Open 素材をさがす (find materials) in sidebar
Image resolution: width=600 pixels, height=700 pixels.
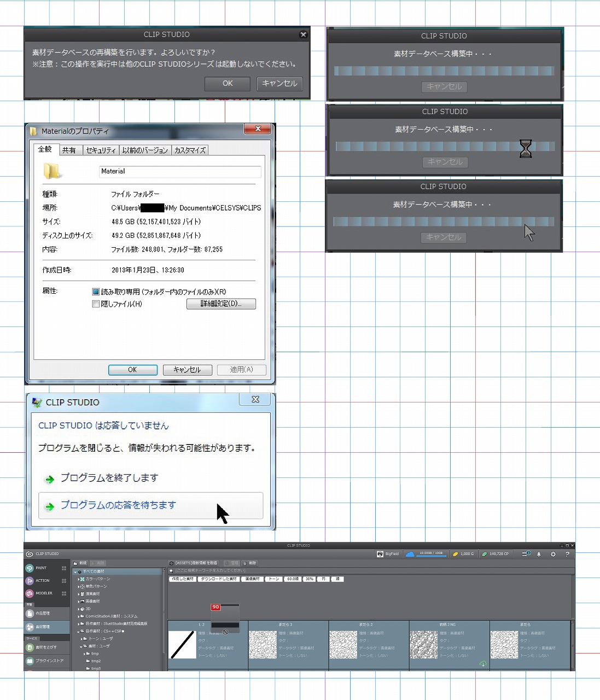(47, 647)
